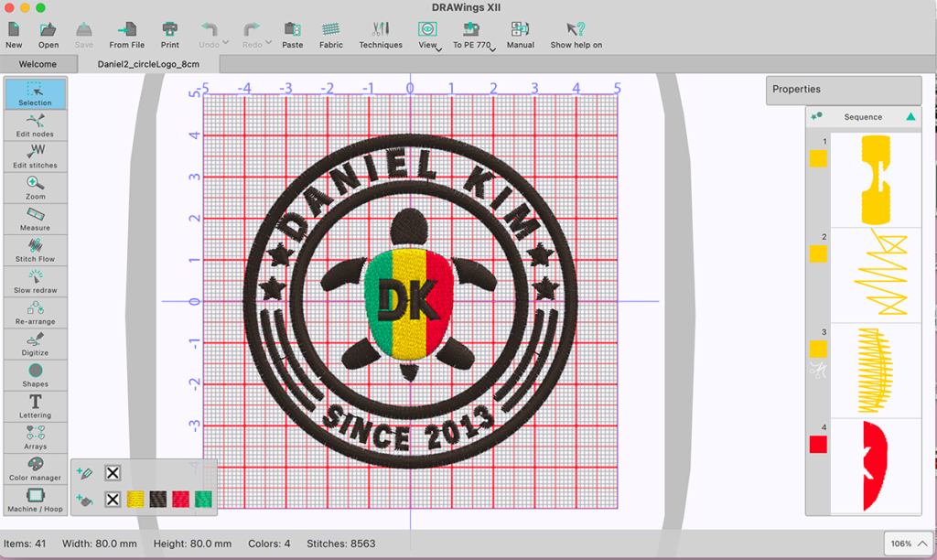Pick the Zoom tool
This screenshot has height=560, width=937.
pyautogui.click(x=36, y=187)
